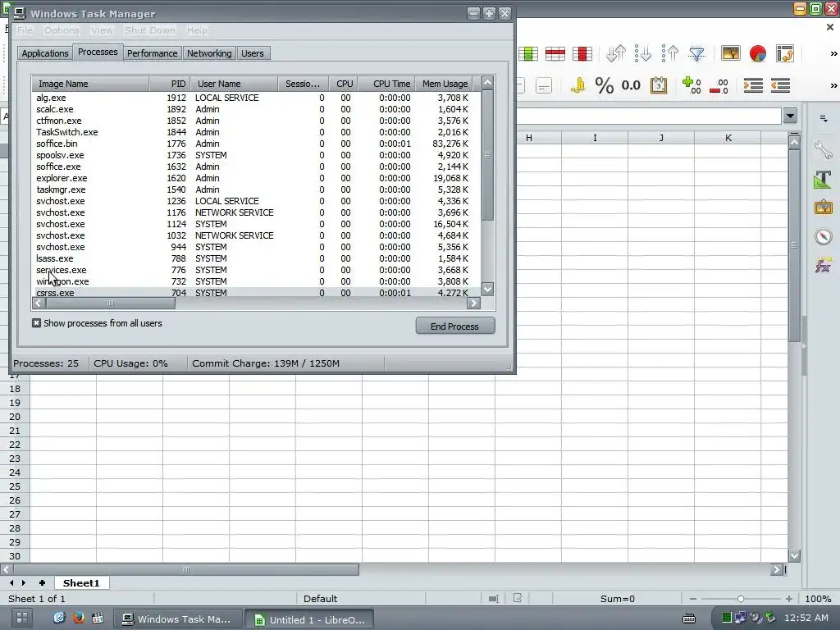The height and width of the screenshot is (630, 840).
Task: Select the taskmgr.exe process row
Action: (257, 189)
